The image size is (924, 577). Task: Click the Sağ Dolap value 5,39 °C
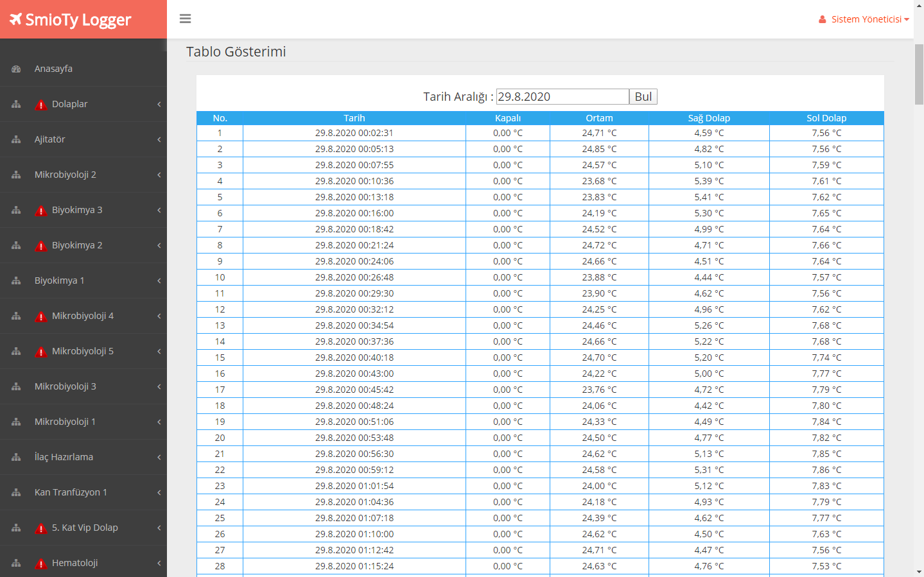[x=709, y=181]
